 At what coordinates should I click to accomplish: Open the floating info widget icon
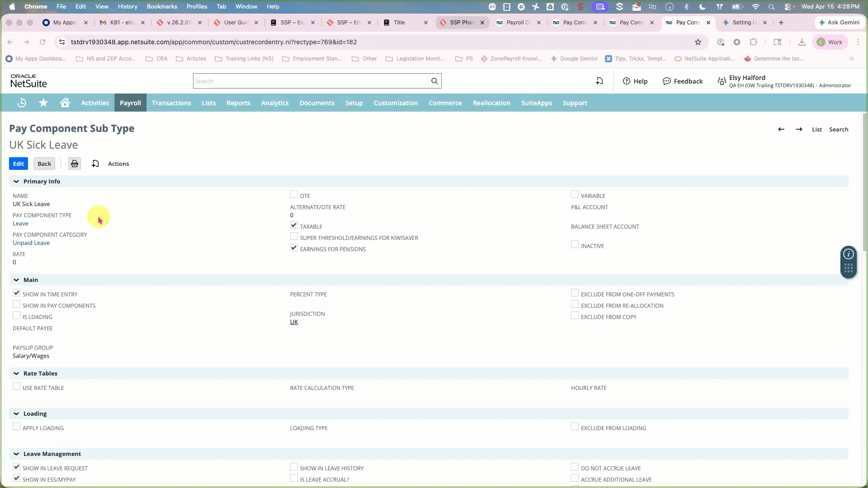click(x=849, y=254)
